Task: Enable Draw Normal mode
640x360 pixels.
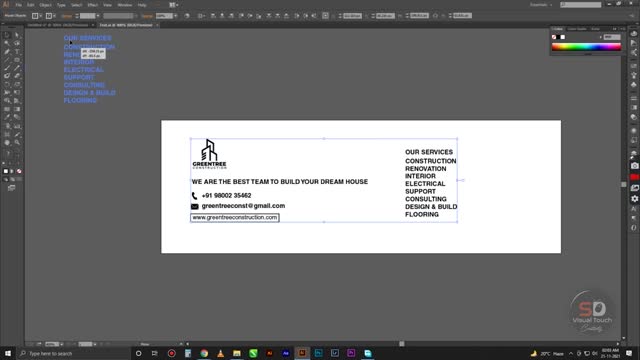Action: (x=6, y=179)
